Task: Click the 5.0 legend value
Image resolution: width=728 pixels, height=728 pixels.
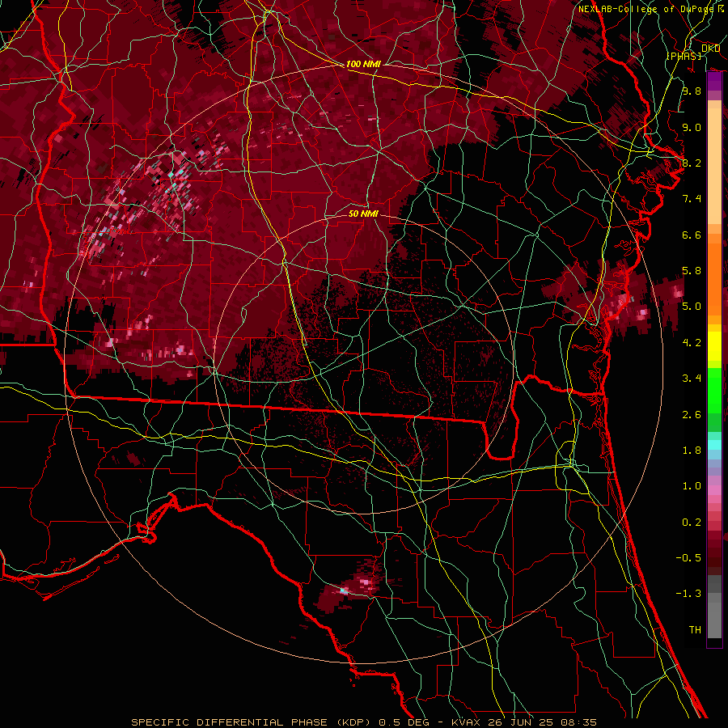Action: 692,307
